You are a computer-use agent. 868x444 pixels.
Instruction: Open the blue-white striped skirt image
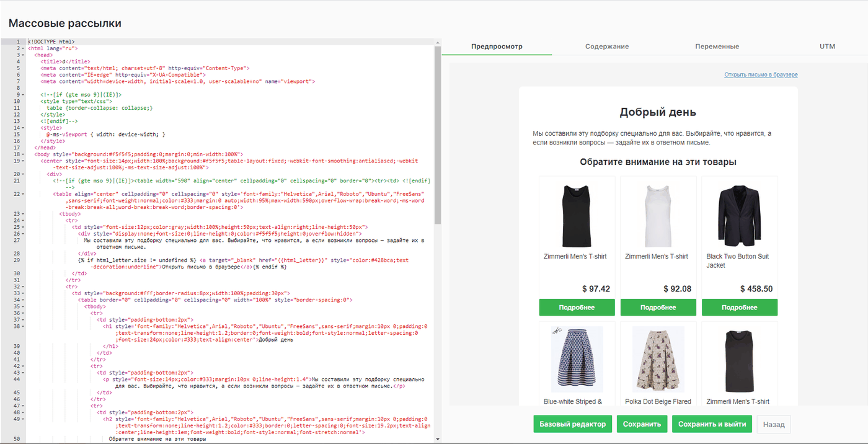coord(577,359)
